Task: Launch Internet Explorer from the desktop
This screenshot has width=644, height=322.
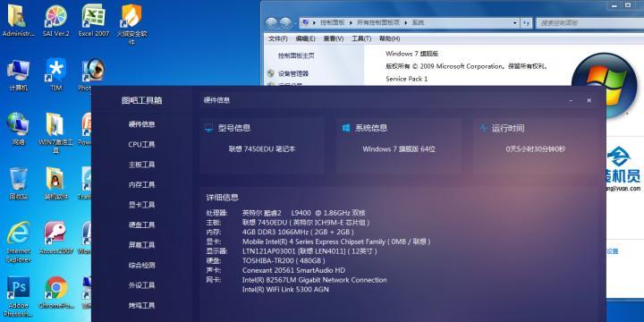Action: pyautogui.click(x=18, y=242)
